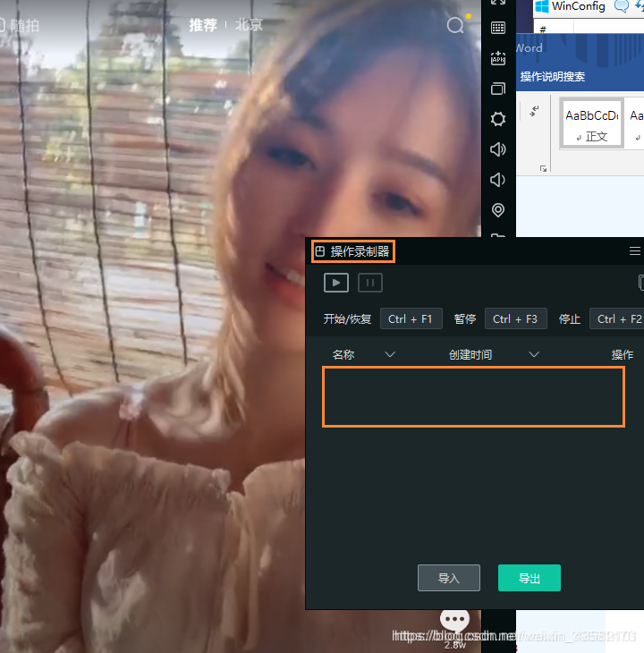This screenshot has height=653, width=644.
Task: Click the 名称 column header text
Action: point(343,354)
